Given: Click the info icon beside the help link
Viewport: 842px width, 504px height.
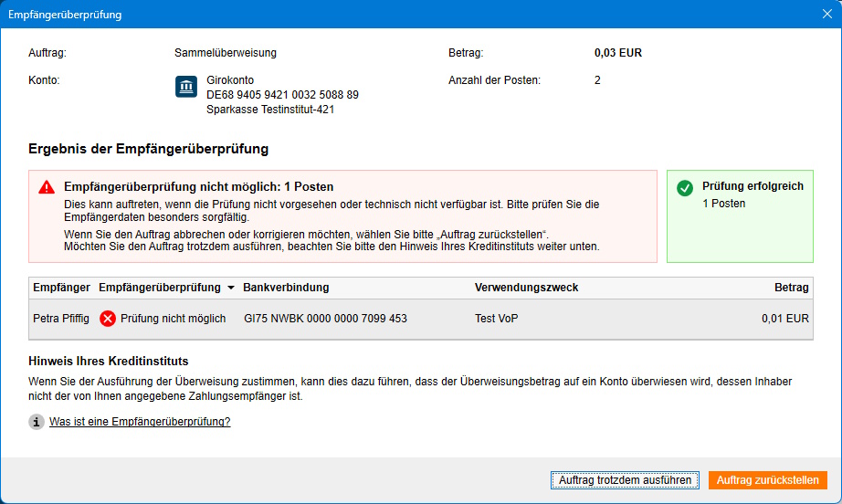Looking at the screenshot, I should 37,422.
